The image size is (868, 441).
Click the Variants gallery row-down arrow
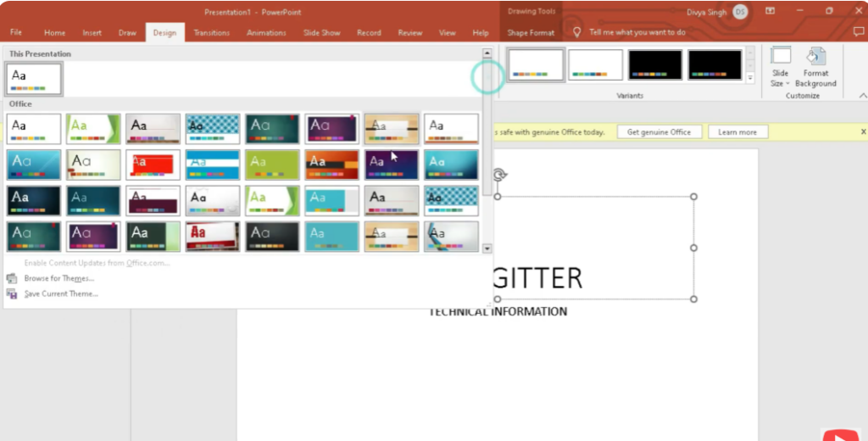point(750,66)
